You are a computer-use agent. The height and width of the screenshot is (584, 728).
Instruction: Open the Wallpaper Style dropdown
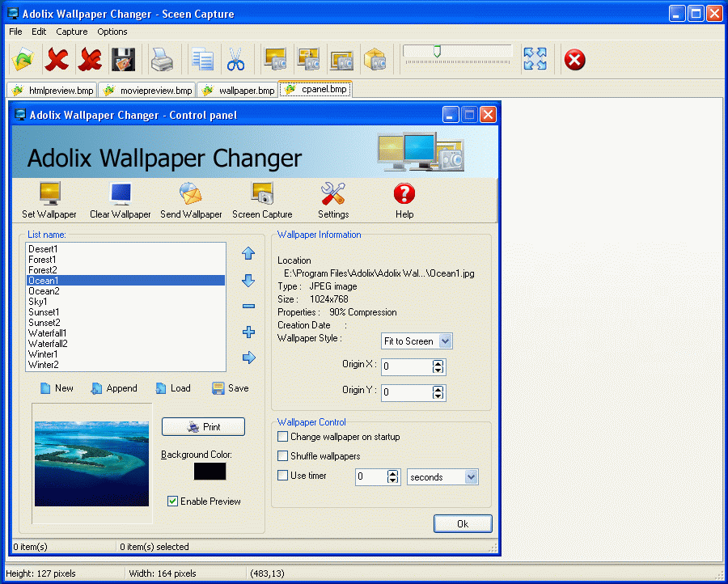(445, 341)
